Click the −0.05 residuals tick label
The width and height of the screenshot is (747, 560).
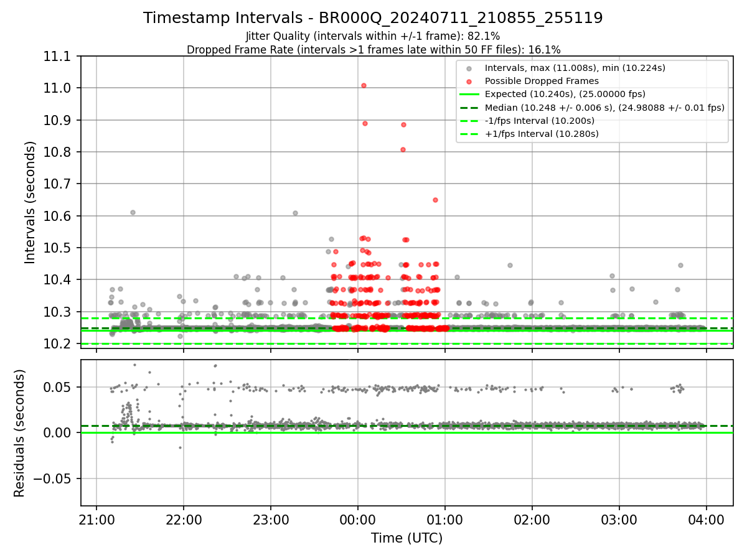(53, 479)
